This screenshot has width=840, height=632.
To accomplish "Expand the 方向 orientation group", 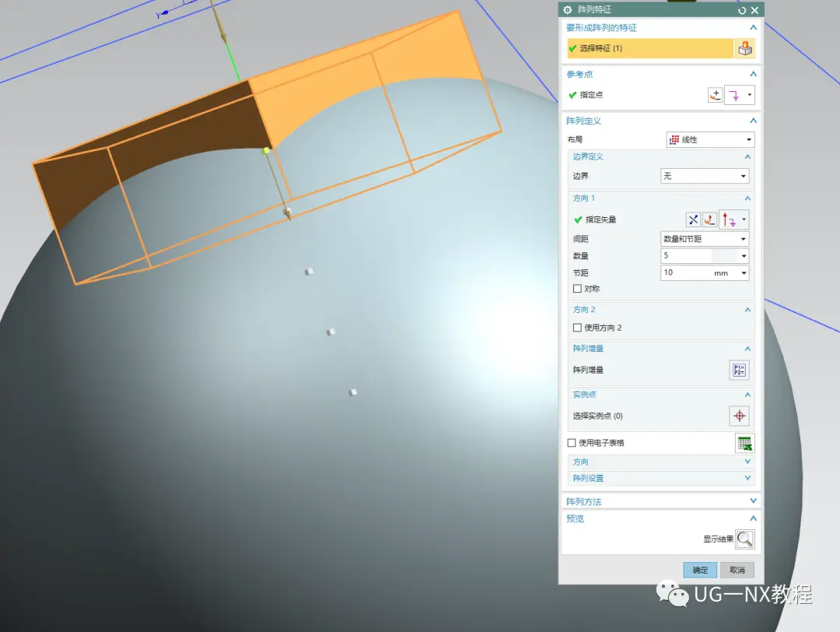I will pos(748,462).
